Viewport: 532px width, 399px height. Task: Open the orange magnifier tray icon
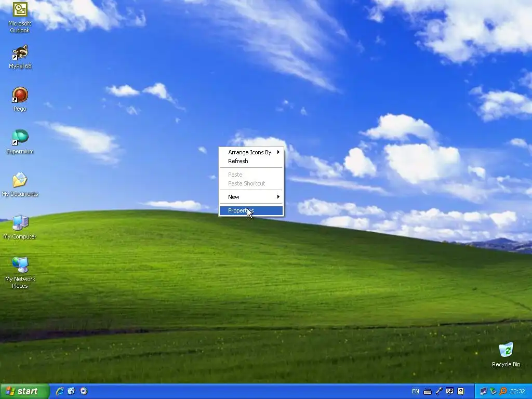(x=503, y=392)
